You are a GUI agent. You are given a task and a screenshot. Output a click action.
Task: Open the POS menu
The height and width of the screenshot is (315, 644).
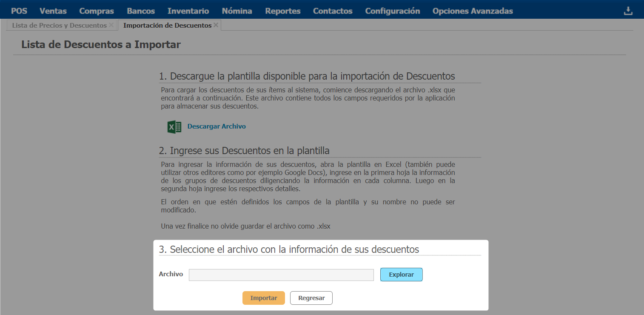[x=19, y=11]
